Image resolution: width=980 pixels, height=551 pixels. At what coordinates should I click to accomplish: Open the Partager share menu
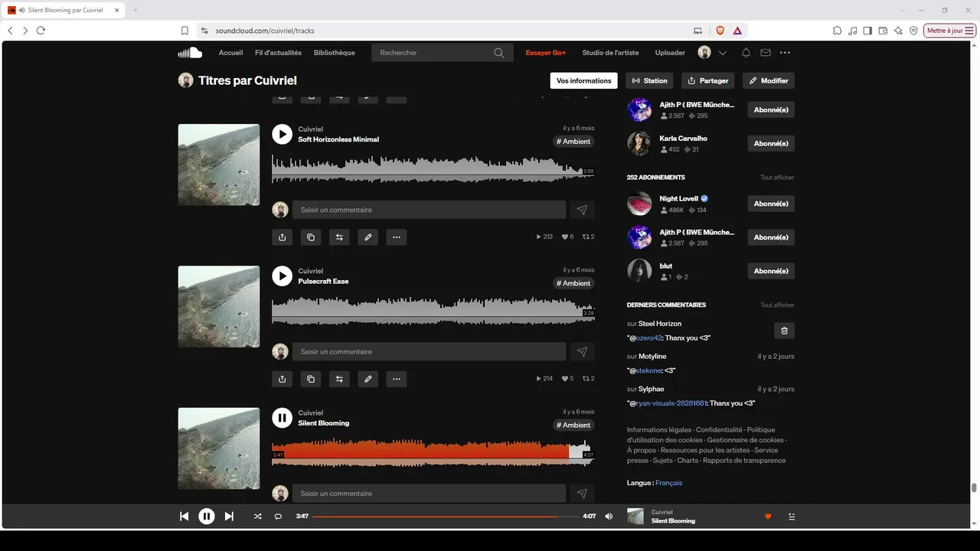point(707,80)
